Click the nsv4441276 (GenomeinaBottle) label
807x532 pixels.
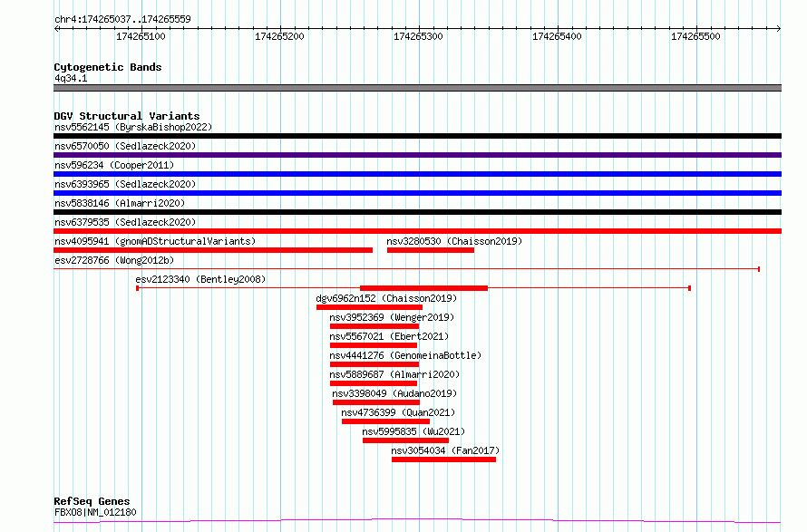point(405,355)
